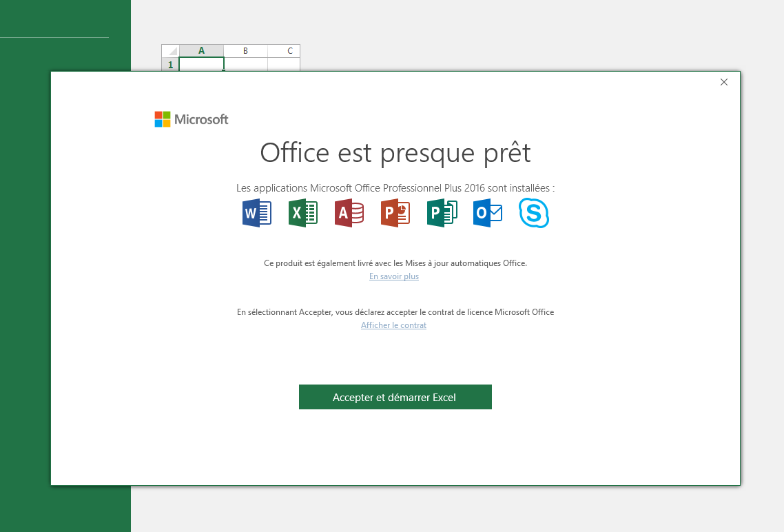784x532 pixels.
Task: Click the Microsoft logo in dialog
Action: [x=192, y=119]
